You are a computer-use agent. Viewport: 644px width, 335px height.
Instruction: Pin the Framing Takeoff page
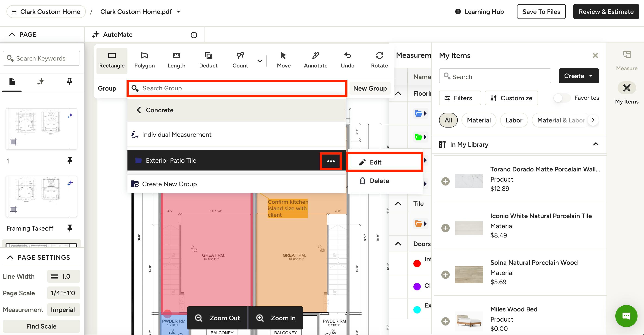click(70, 228)
